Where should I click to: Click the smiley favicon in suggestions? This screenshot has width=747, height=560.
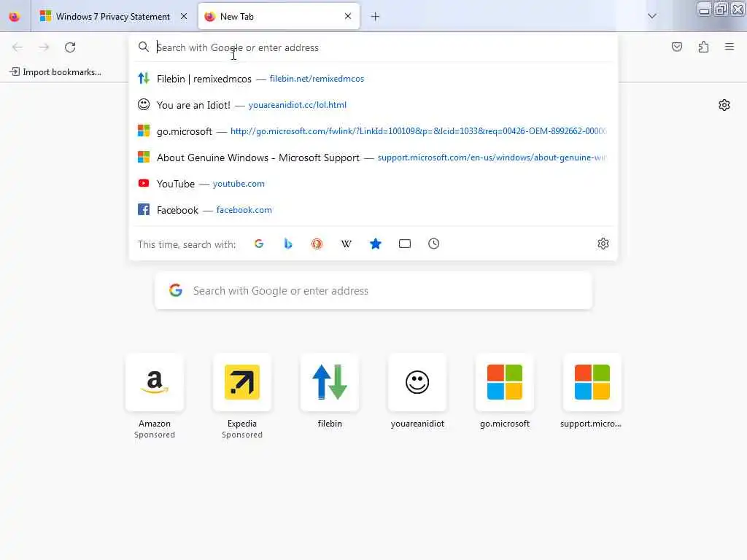coord(144,104)
